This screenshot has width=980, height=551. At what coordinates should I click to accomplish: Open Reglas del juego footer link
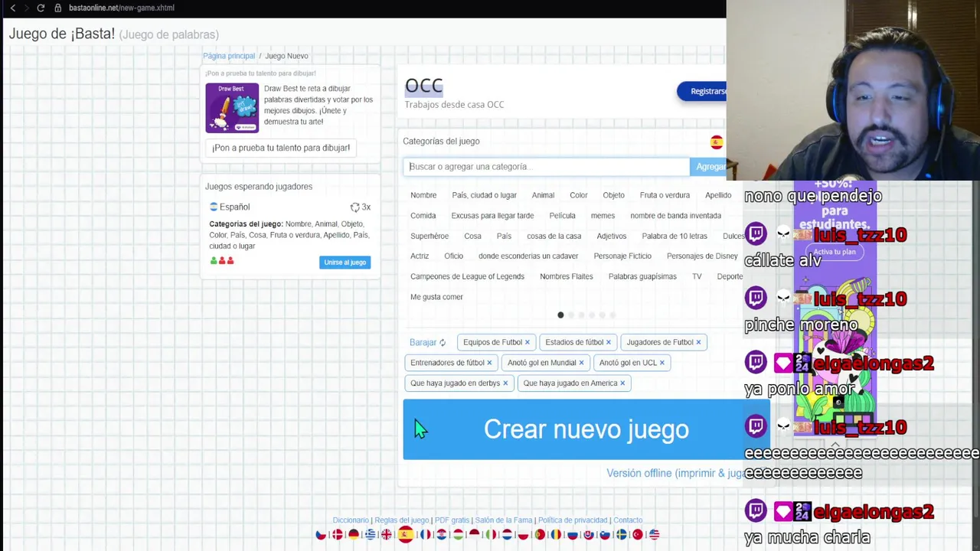(402, 520)
